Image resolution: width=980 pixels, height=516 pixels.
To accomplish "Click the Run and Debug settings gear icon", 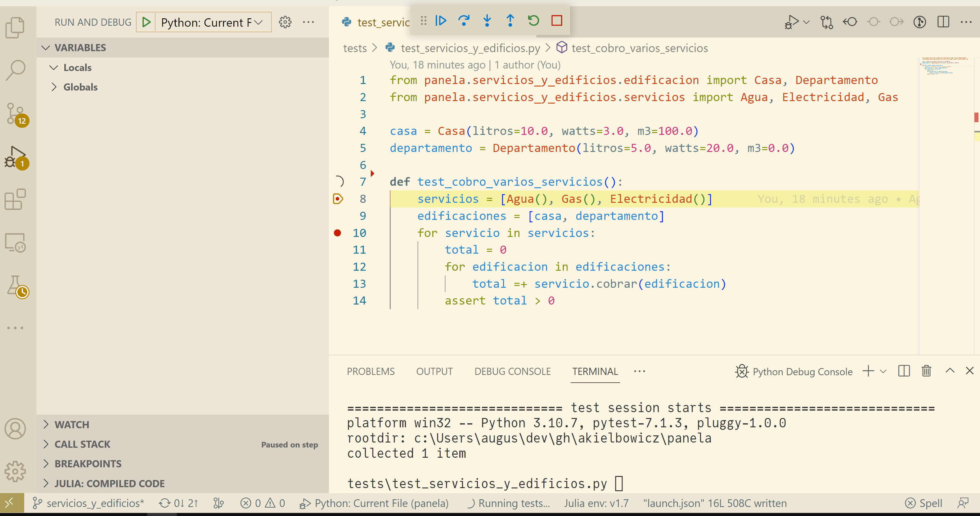I will click(285, 21).
